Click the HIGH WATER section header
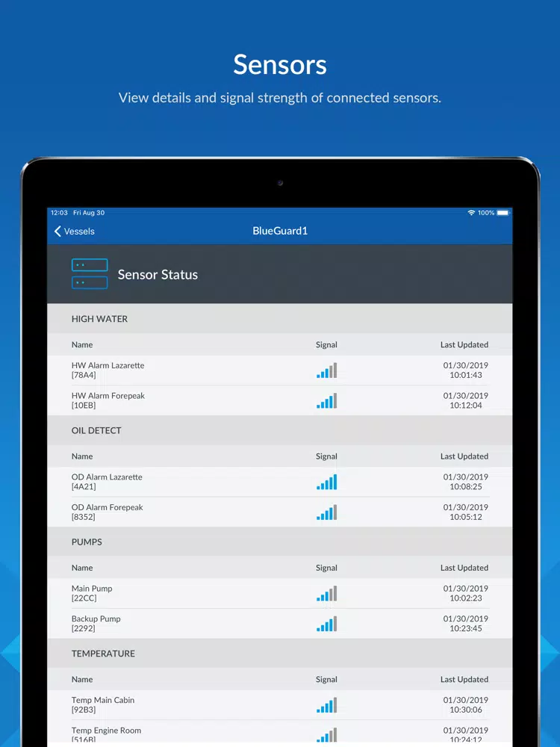This screenshot has width=560, height=747. coord(280,319)
